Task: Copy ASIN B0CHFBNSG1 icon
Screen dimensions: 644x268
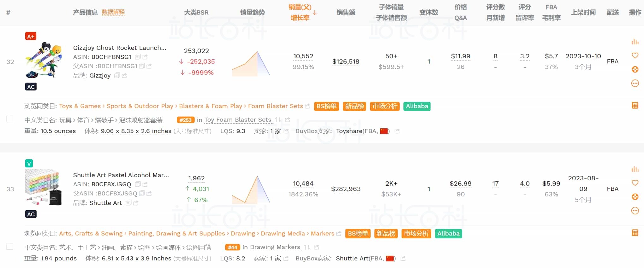Action: [x=138, y=57]
